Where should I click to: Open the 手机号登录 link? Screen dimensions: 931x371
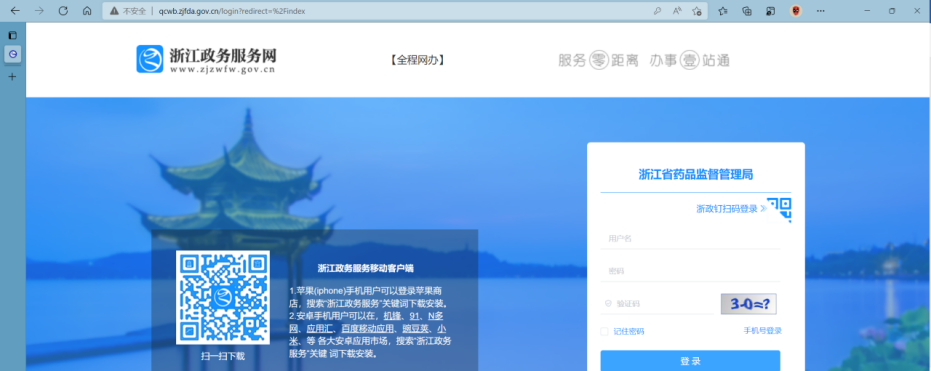click(x=762, y=331)
